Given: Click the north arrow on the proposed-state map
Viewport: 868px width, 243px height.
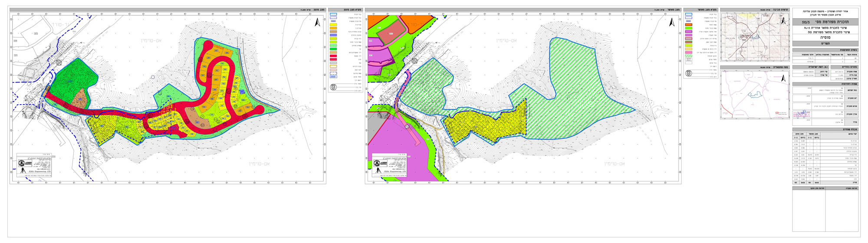Looking at the screenshot, I should [x=318, y=23].
